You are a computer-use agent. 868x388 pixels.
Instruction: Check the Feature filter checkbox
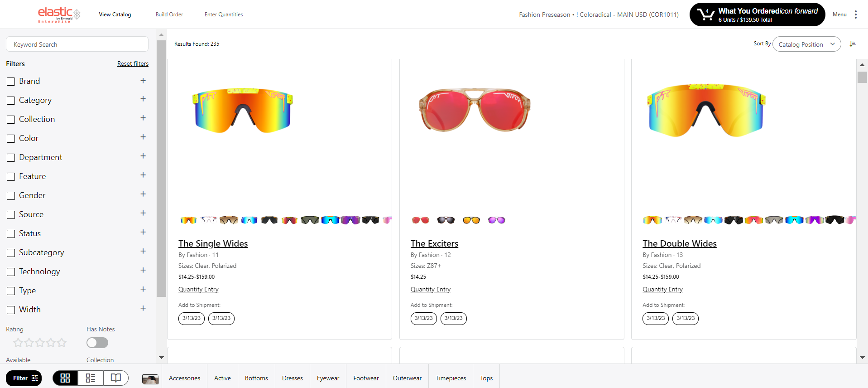(x=11, y=177)
